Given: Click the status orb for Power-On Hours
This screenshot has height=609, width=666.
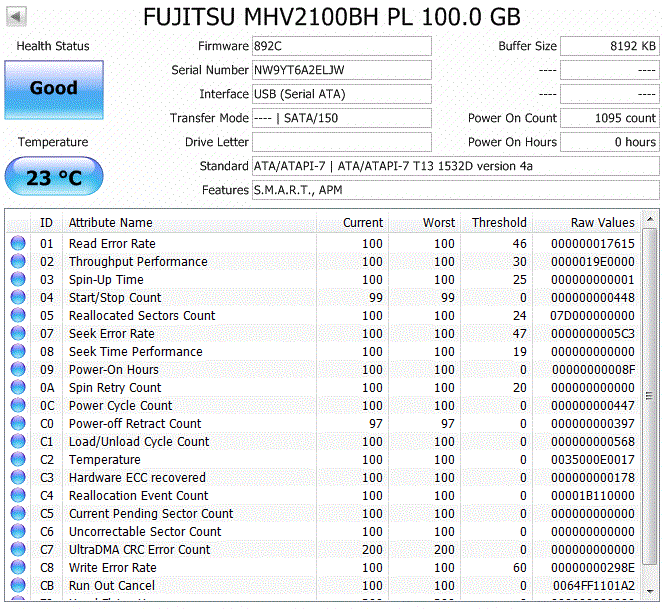Looking at the screenshot, I should click(18, 369).
